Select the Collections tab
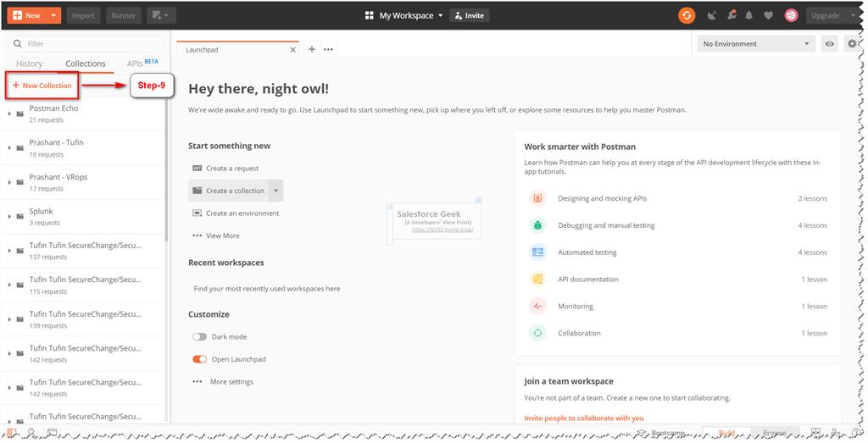868x443 pixels. tap(86, 64)
